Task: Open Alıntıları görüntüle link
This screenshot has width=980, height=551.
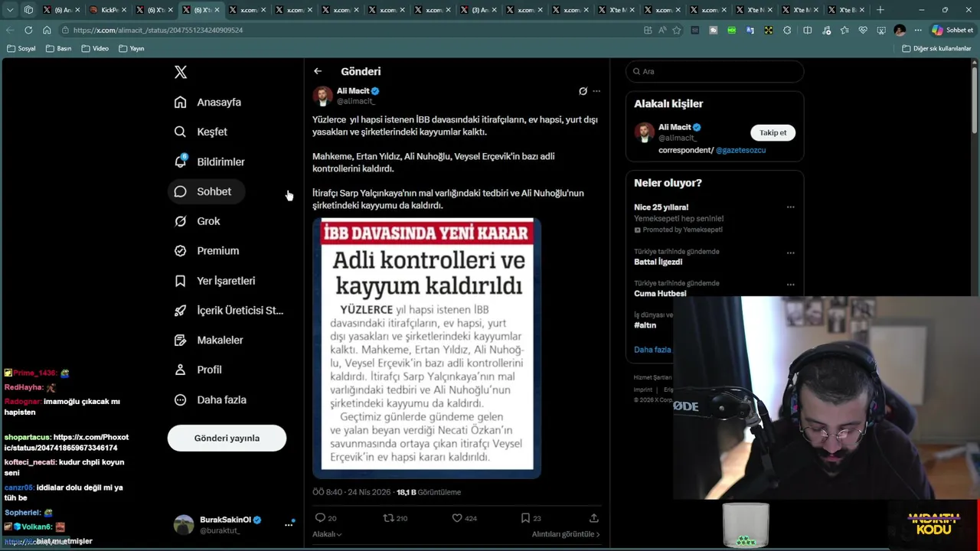Action: pyautogui.click(x=566, y=534)
